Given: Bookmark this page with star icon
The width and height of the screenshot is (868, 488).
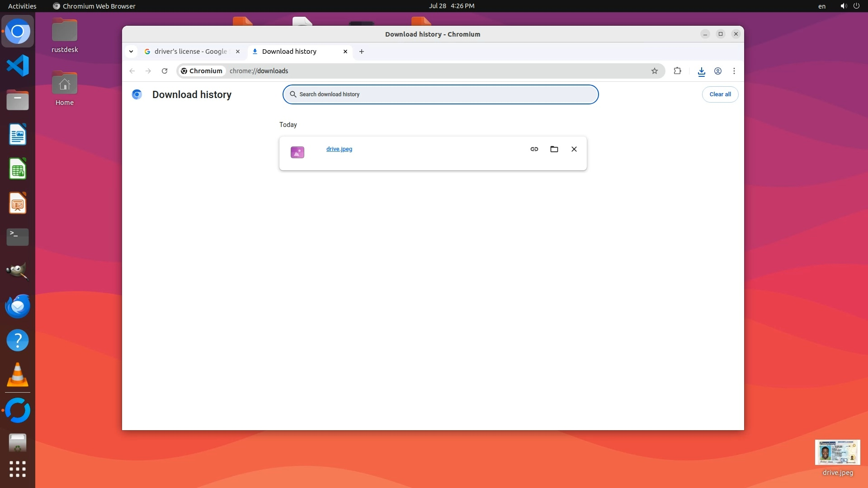Looking at the screenshot, I should point(654,71).
